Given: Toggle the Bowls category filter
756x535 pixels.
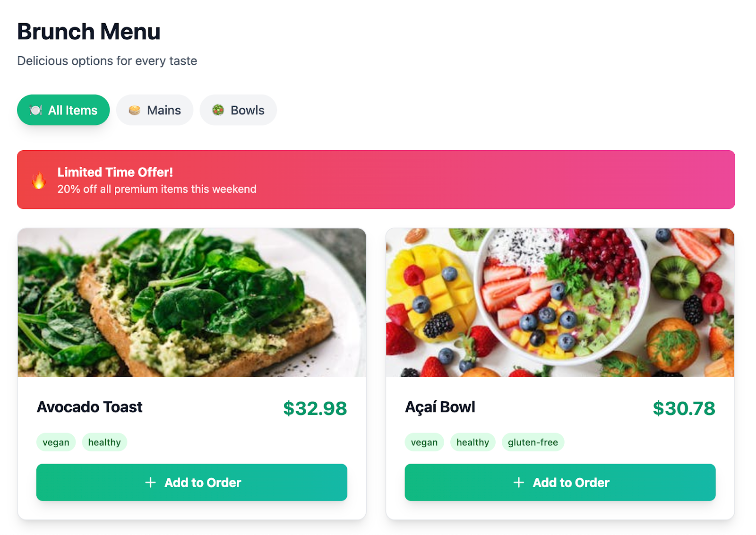Looking at the screenshot, I should coord(238,110).
